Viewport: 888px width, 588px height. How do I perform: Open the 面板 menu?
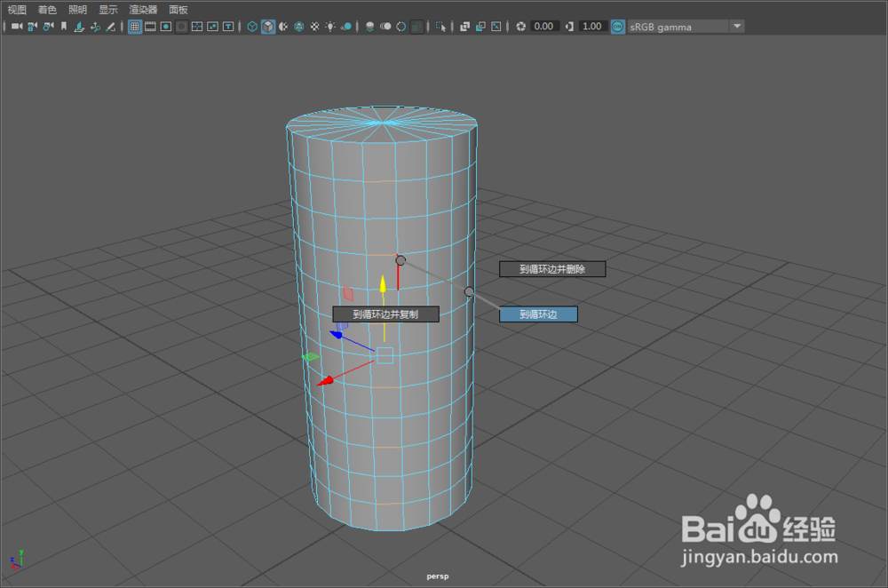tap(178, 10)
